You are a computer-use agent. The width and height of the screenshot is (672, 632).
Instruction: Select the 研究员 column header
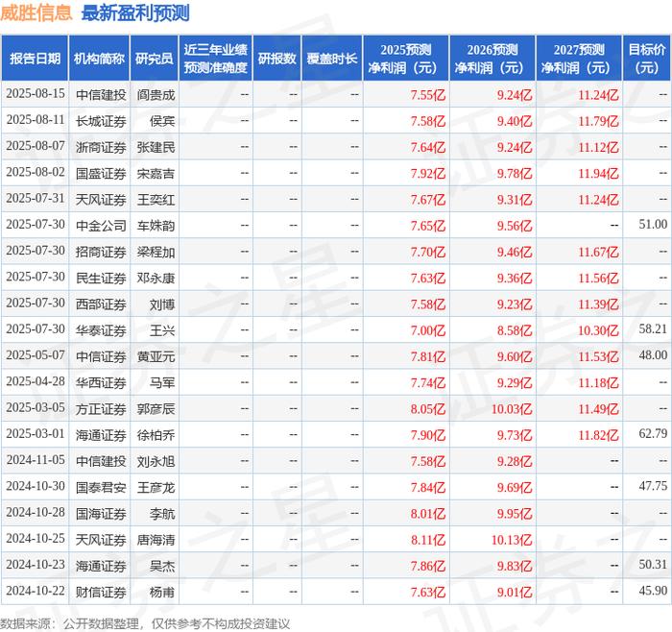155,59
